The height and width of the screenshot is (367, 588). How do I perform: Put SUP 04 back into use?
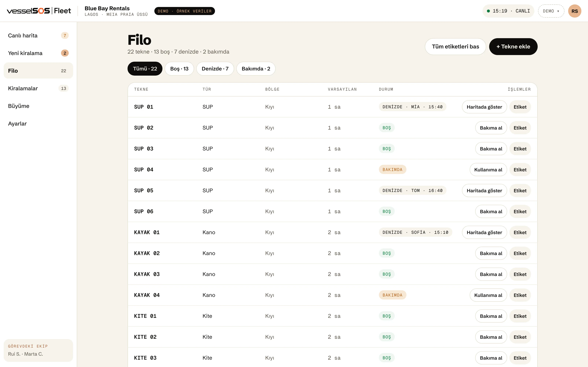pyautogui.click(x=488, y=170)
